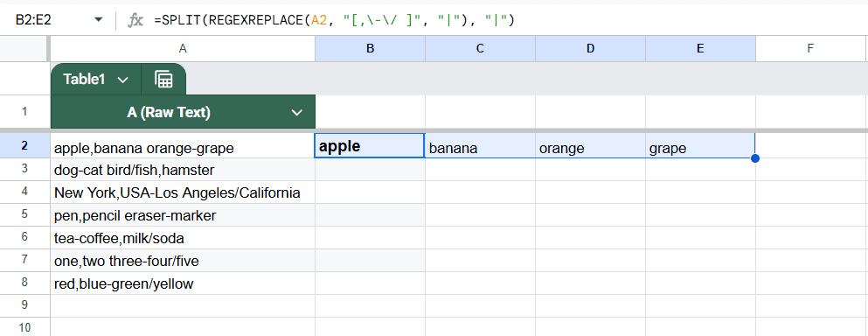The height and width of the screenshot is (336, 868).
Task: Select row 5 header
Action: point(24,214)
